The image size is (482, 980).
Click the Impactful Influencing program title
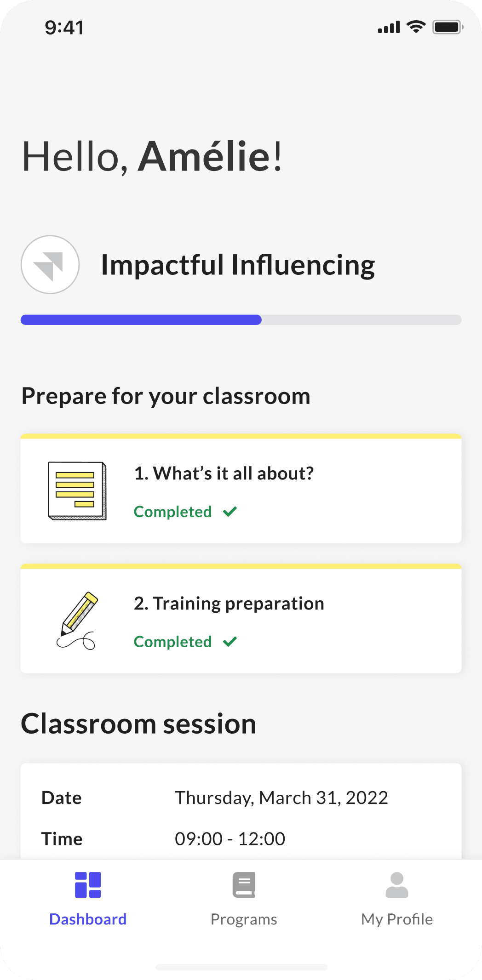pos(238,265)
